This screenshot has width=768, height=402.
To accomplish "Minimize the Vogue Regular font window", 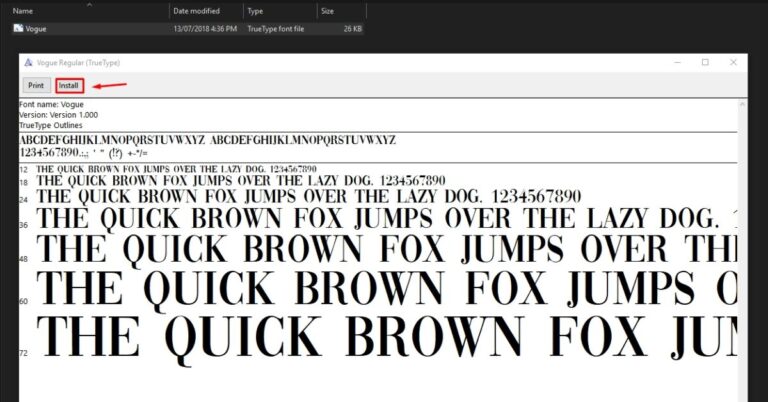I will point(676,62).
